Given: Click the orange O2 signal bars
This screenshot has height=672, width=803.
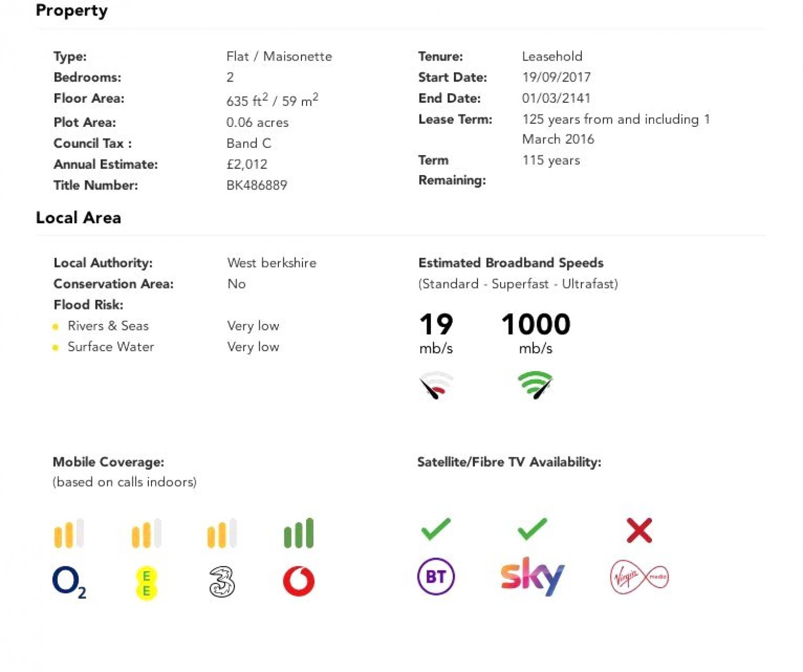Looking at the screenshot, I should click(69, 533).
